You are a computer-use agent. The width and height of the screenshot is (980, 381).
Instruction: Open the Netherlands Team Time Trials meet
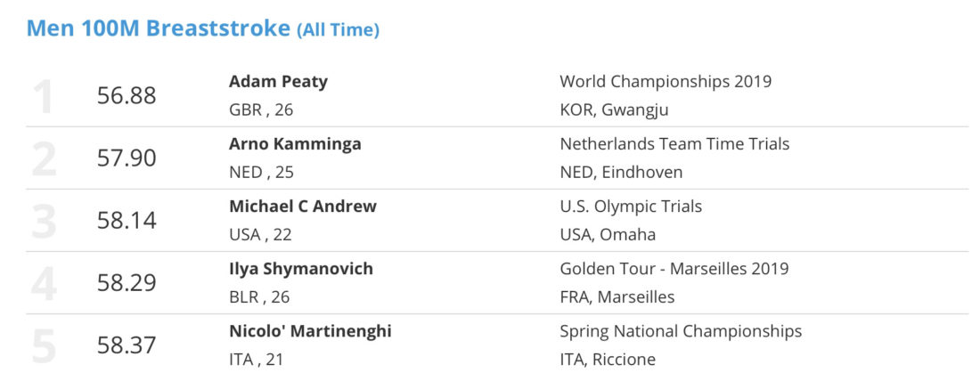(674, 144)
